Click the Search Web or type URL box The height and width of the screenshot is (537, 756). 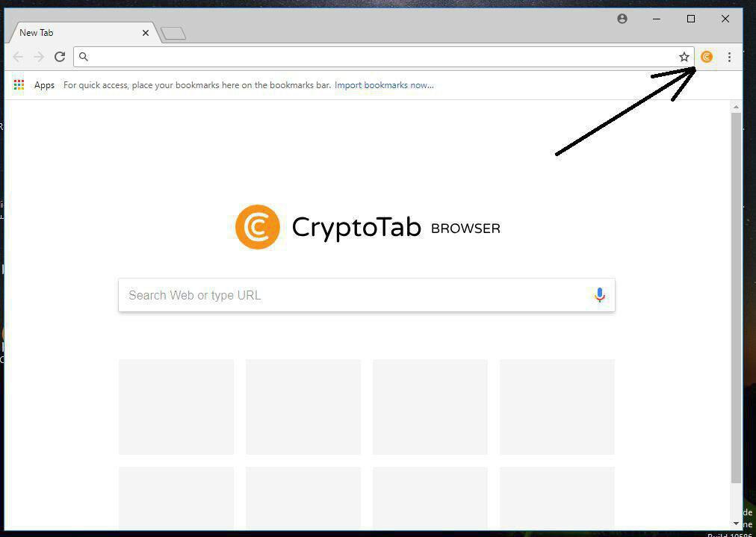point(367,295)
